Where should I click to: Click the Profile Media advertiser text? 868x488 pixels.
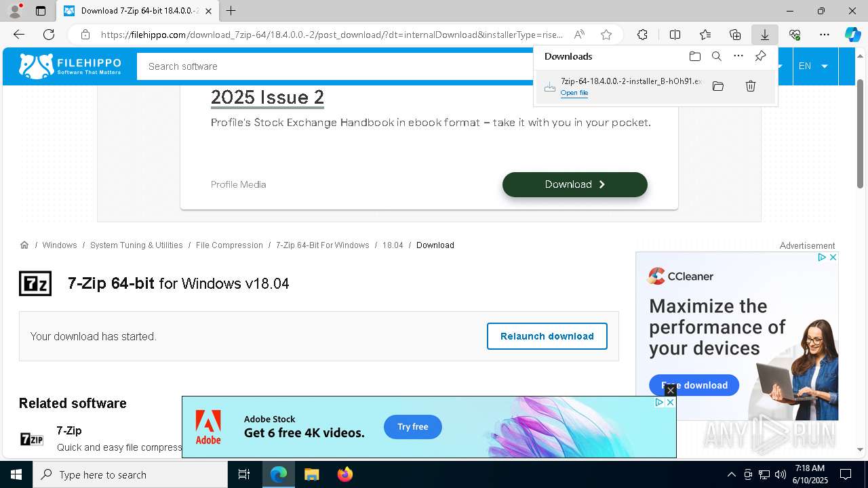coord(238,184)
